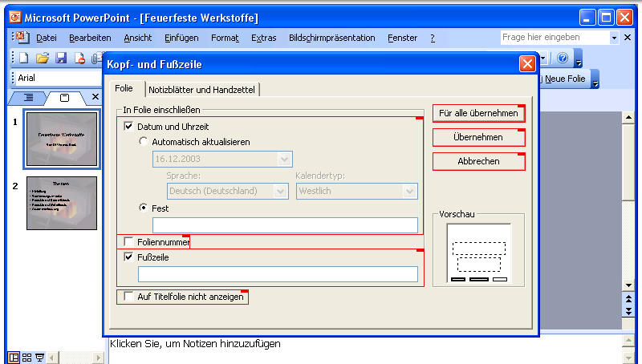
Task: Go to previous slide double-arrow button
Action: pyautogui.click(x=628, y=299)
